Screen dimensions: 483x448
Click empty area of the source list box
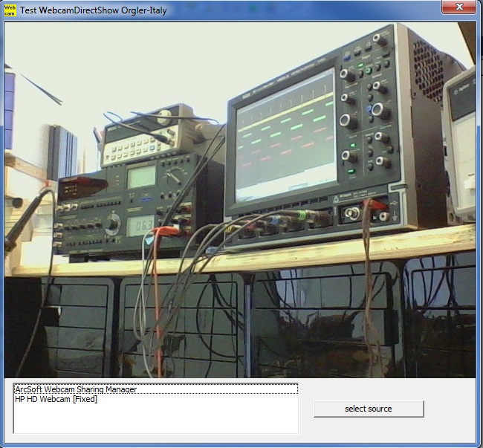click(156, 418)
